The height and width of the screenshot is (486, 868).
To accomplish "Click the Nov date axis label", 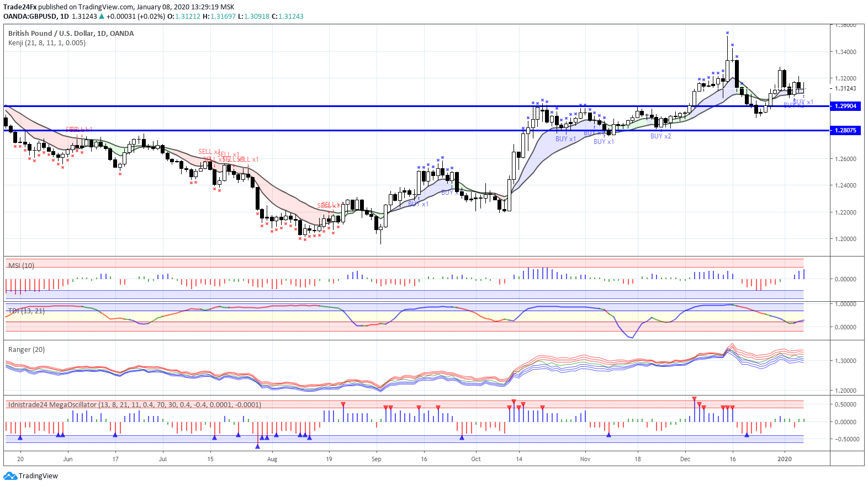I will 585,459.
